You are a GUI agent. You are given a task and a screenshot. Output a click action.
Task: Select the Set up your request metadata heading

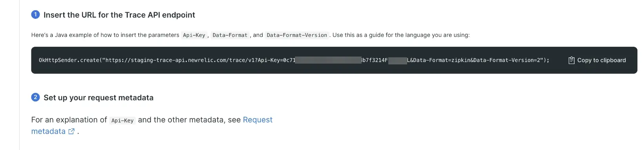98,98
